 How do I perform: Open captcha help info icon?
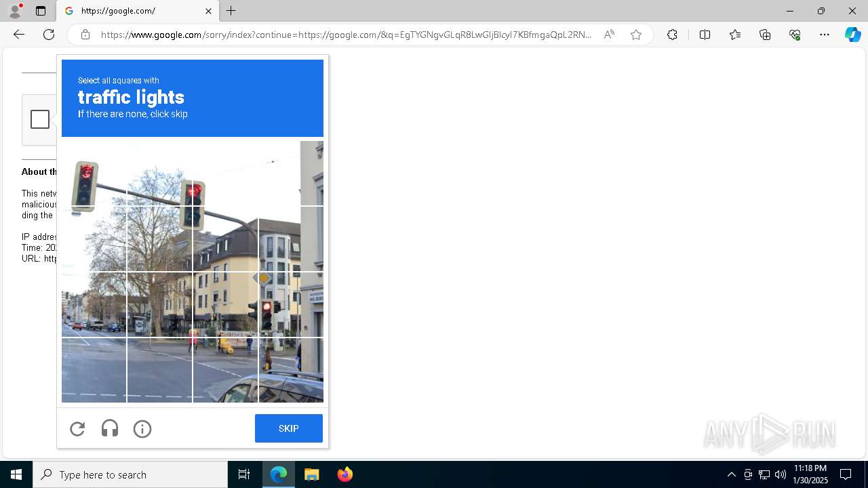pyautogui.click(x=142, y=428)
